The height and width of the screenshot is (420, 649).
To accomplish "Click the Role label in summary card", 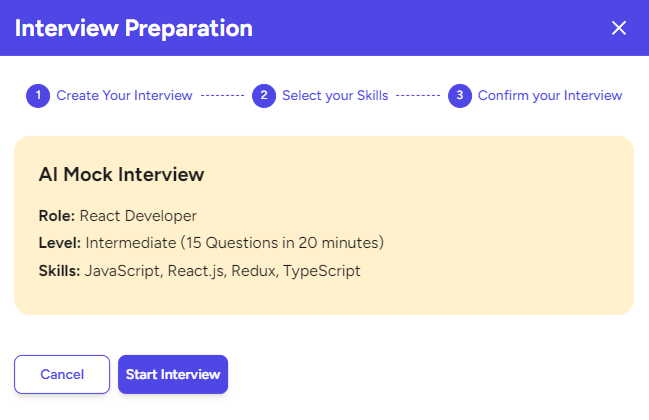I will coord(57,216).
